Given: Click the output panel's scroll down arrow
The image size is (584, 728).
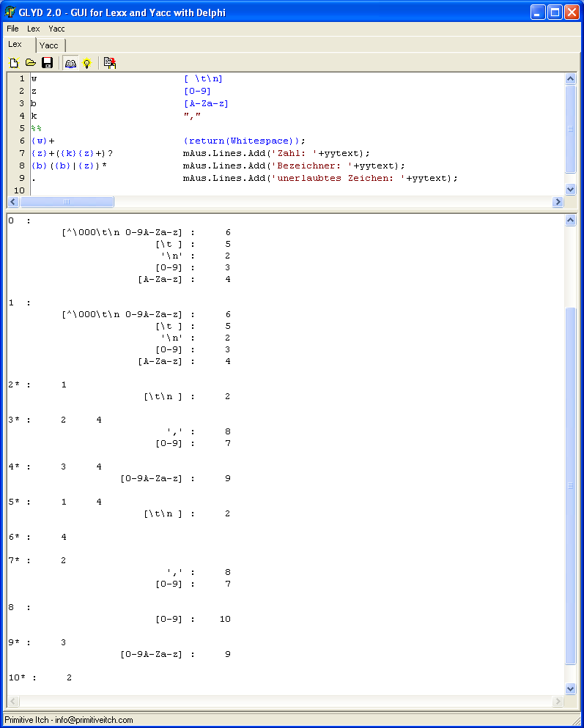Looking at the screenshot, I should (571, 688).
